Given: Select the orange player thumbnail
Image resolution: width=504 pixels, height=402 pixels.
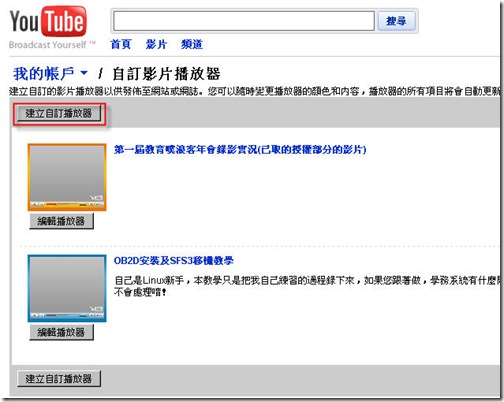Looking at the screenshot, I should [67, 177].
